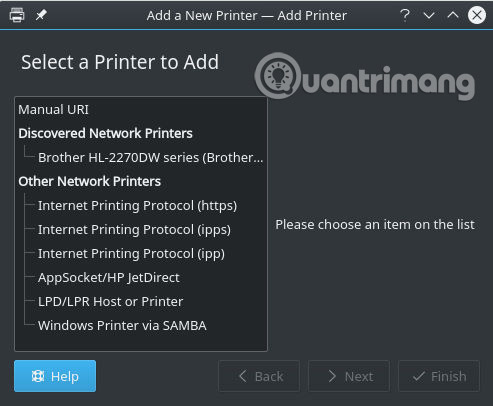
Task: Select LPD/LPR Host or Printer
Action: click(x=110, y=302)
